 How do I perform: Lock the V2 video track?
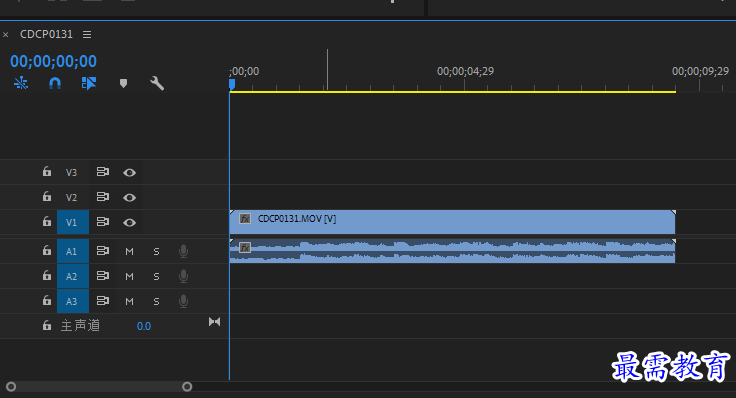(46, 196)
